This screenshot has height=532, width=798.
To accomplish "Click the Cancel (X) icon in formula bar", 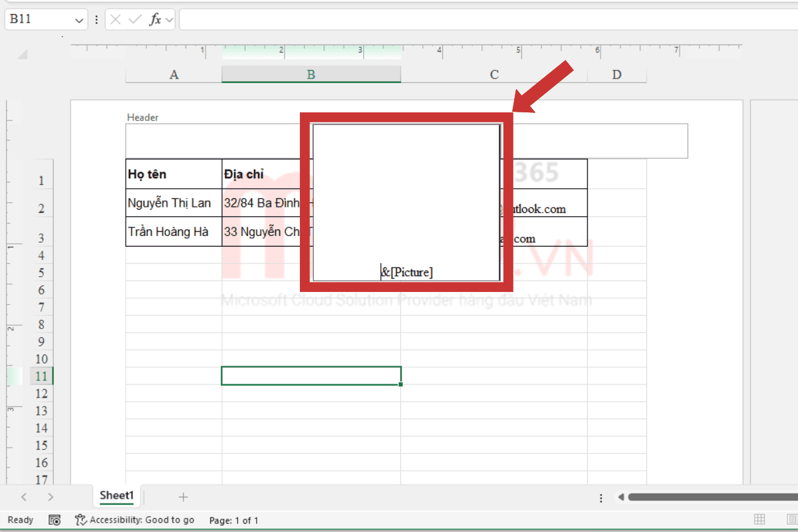I will coord(114,19).
